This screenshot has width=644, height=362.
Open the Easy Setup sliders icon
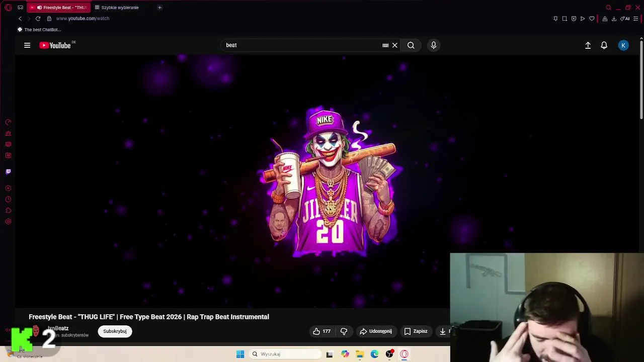(636, 19)
